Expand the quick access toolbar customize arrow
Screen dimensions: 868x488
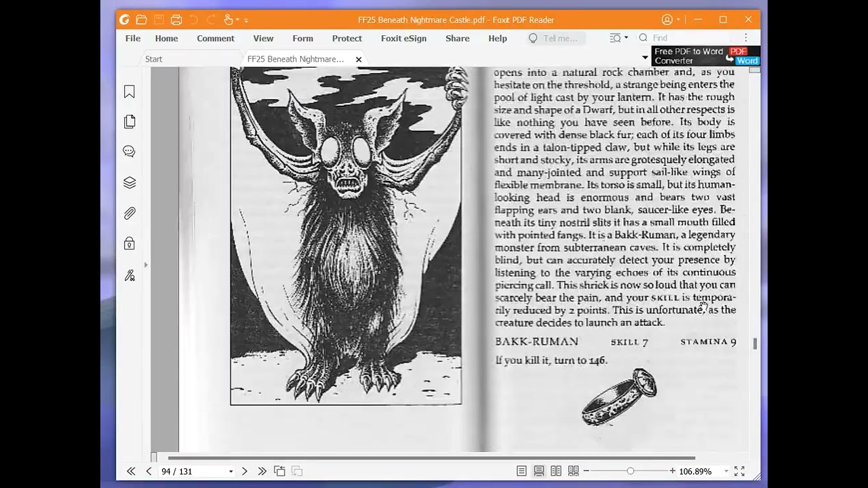246,20
